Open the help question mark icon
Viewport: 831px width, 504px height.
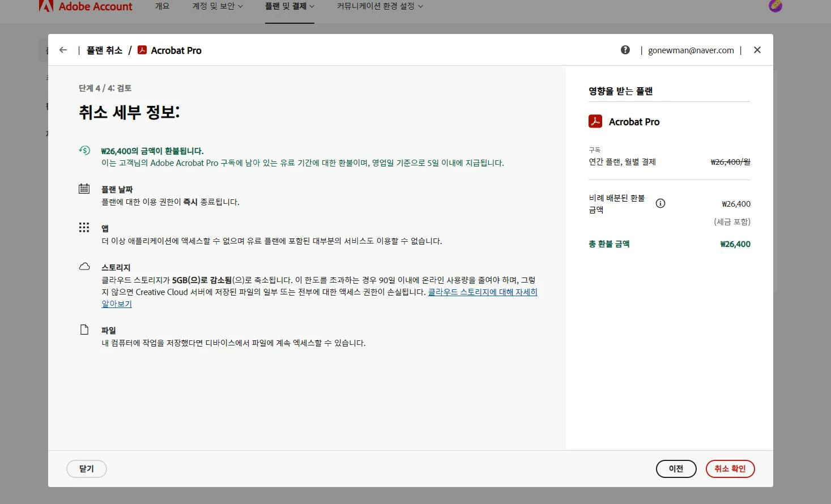[x=625, y=50]
